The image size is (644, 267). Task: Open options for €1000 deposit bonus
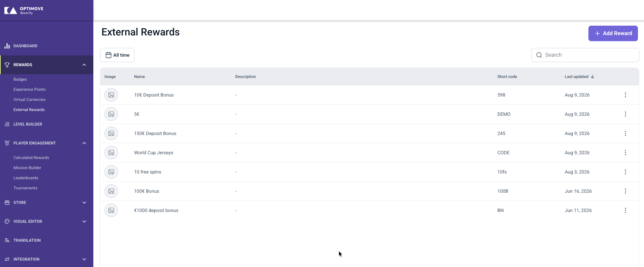click(625, 210)
